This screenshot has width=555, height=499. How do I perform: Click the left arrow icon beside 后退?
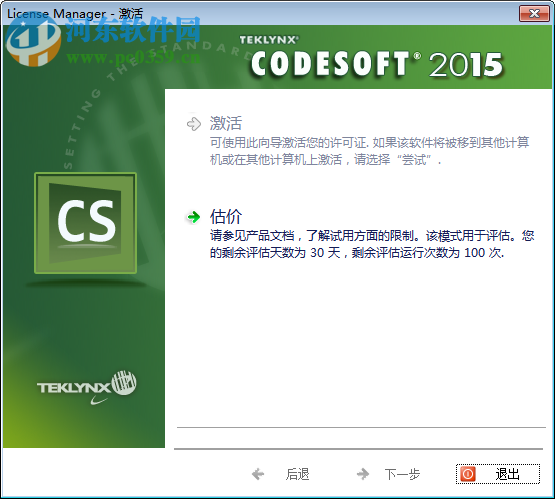pyautogui.click(x=258, y=474)
